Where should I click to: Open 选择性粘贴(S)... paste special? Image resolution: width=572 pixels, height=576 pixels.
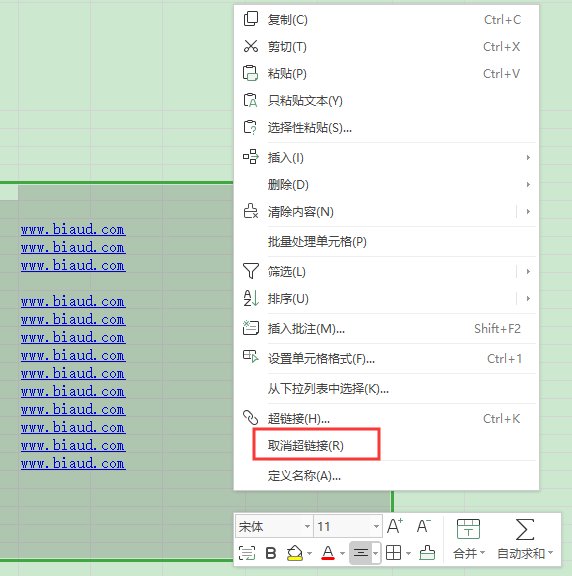point(386,127)
